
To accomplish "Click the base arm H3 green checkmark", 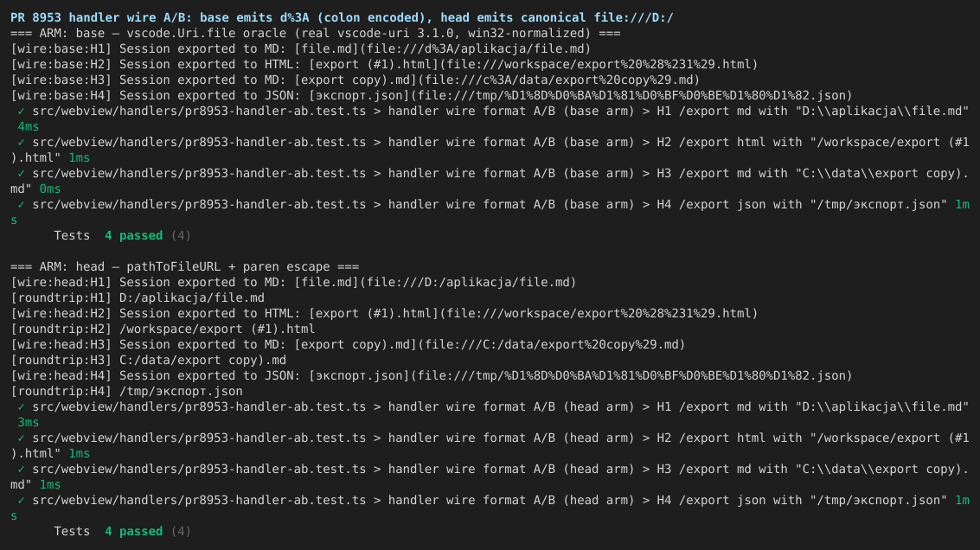I will (22, 174).
